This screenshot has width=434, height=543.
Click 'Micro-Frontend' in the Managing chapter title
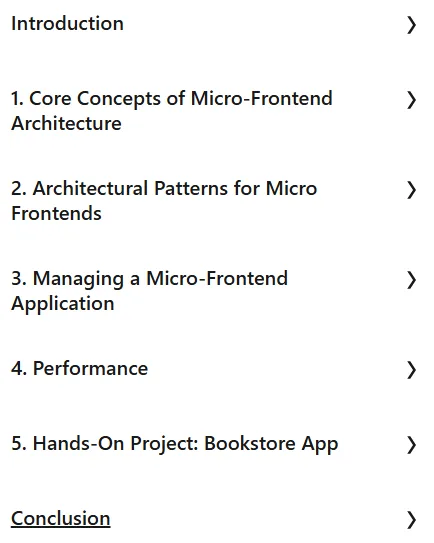[x=217, y=278]
